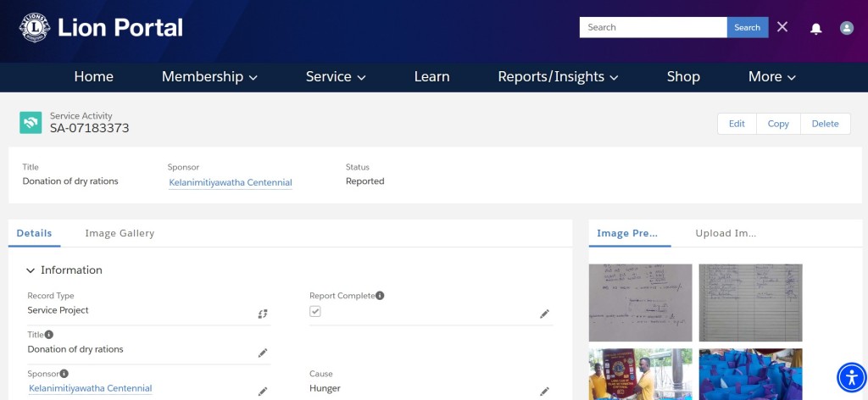Screen dimensions: 868x400
Task: Select the Service Project record type value
Action: pos(58,310)
